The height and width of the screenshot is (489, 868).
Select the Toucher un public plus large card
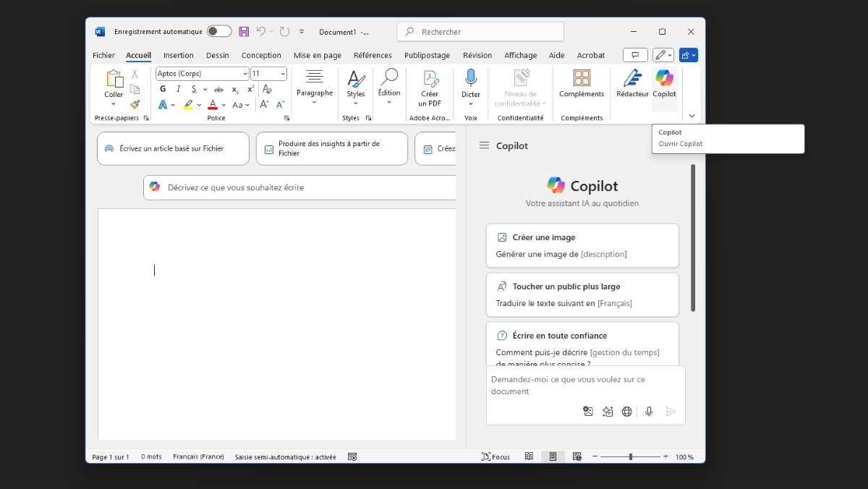[582, 294]
